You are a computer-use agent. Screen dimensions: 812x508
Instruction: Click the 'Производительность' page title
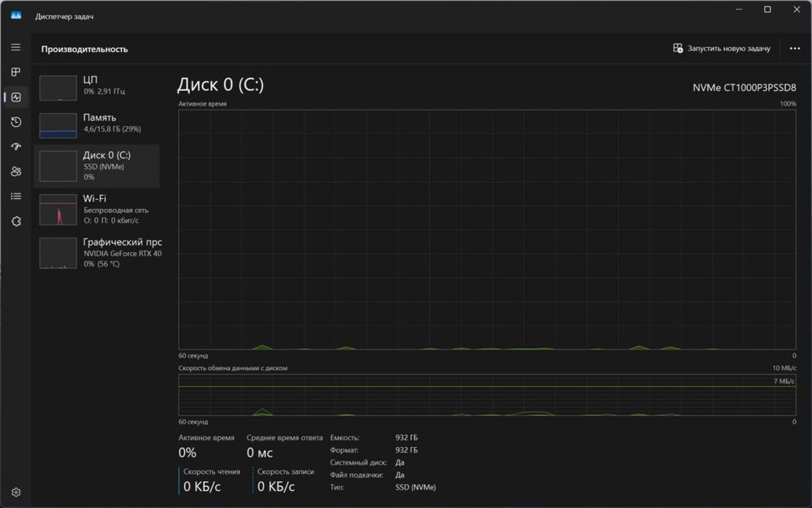click(x=84, y=49)
